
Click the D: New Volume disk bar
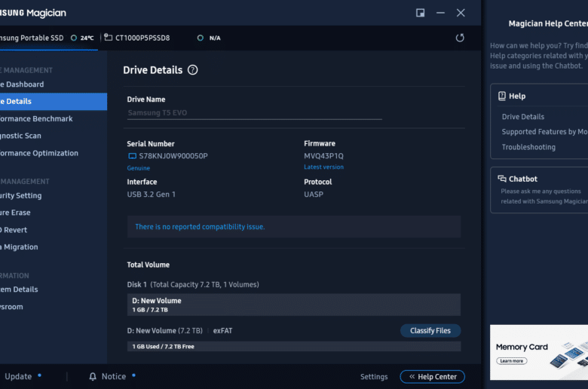point(294,305)
